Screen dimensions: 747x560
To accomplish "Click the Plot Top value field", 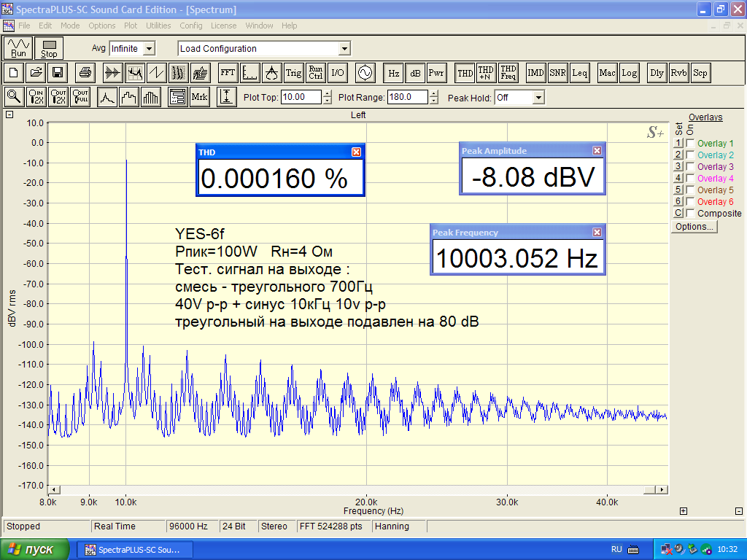I will tap(301, 97).
